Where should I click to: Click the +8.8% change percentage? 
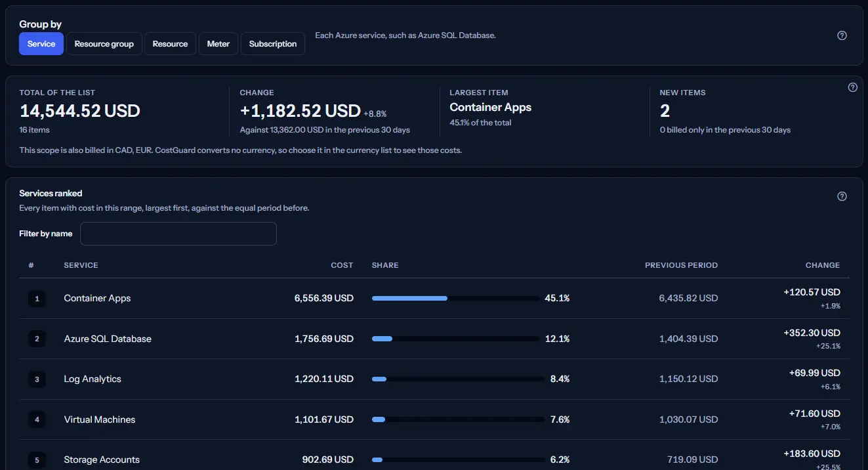click(x=375, y=114)
